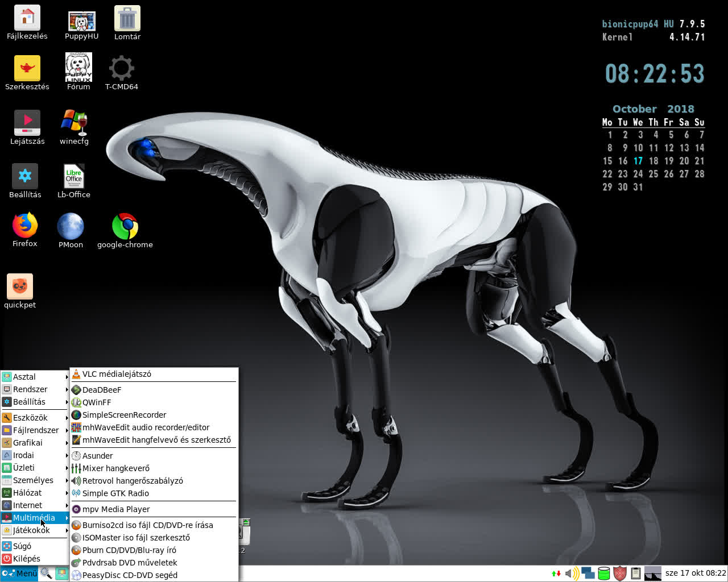Screen dimensions: 728x582
Task: Open ISOMaster iso fájl szerkesztő
Action: click(x=154, y=538)
